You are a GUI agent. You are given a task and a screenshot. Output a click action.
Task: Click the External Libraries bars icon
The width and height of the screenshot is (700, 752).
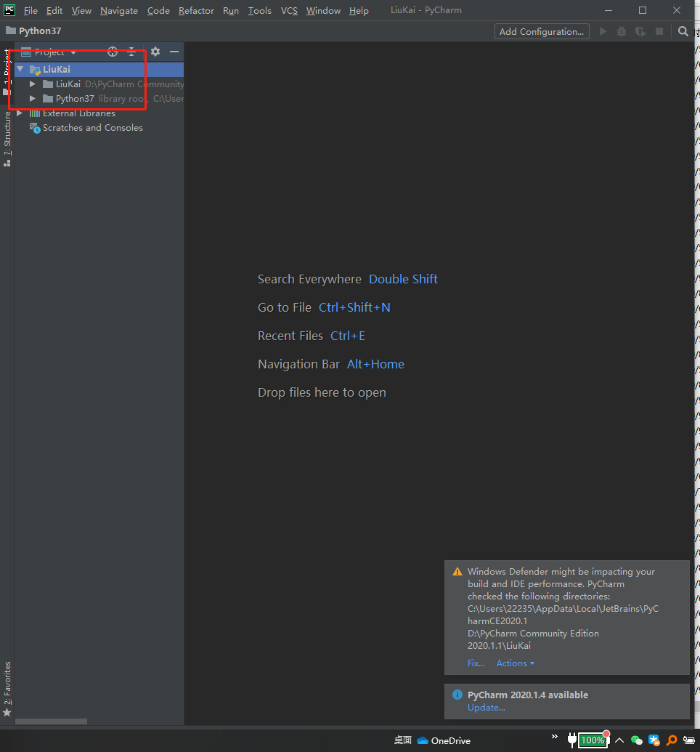35,113
